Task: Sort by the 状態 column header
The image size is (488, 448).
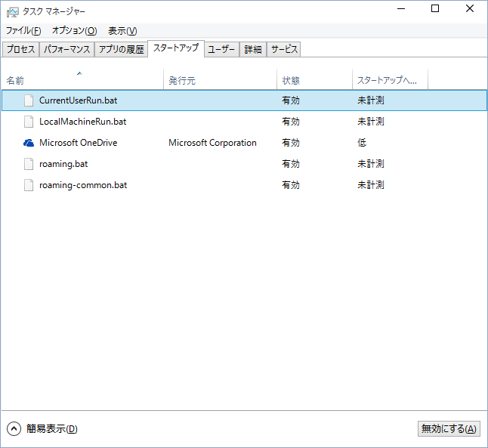Action: tap(315, 80)
